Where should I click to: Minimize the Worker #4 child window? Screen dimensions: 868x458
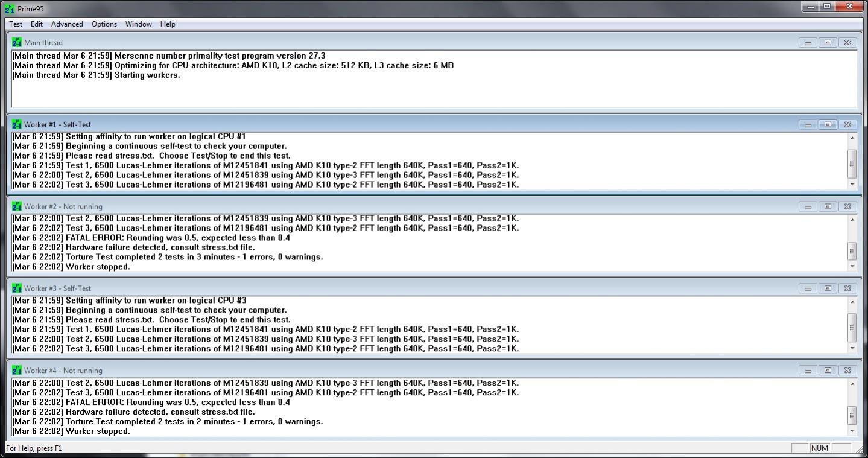808,371
